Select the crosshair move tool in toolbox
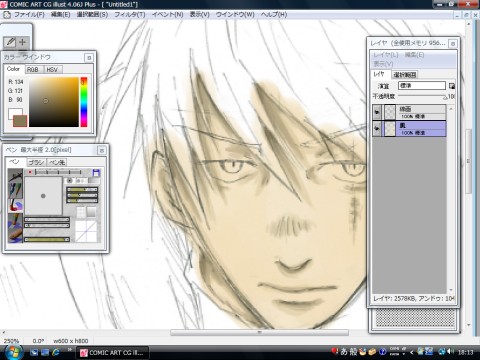This screenshot has width=480, height=360. click(x=23, y=42)
